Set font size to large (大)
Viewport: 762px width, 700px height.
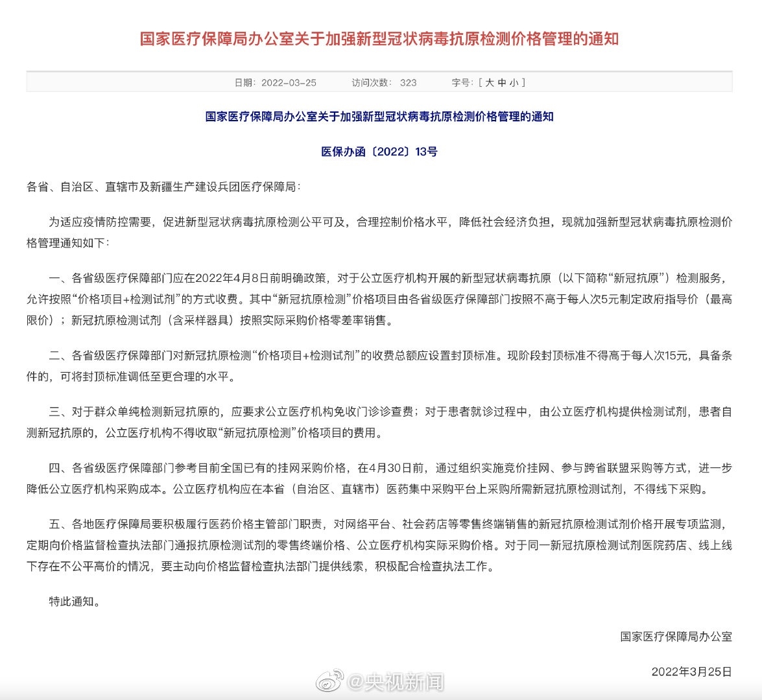[490, 82]
